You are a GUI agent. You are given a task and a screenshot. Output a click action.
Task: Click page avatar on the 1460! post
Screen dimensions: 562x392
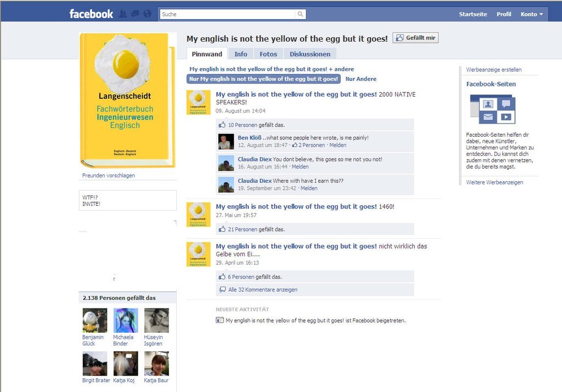tap(198, 215)
